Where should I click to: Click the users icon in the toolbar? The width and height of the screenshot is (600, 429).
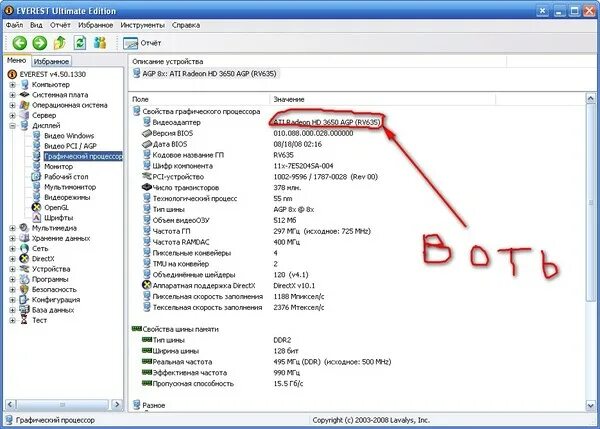click(100, 43)
